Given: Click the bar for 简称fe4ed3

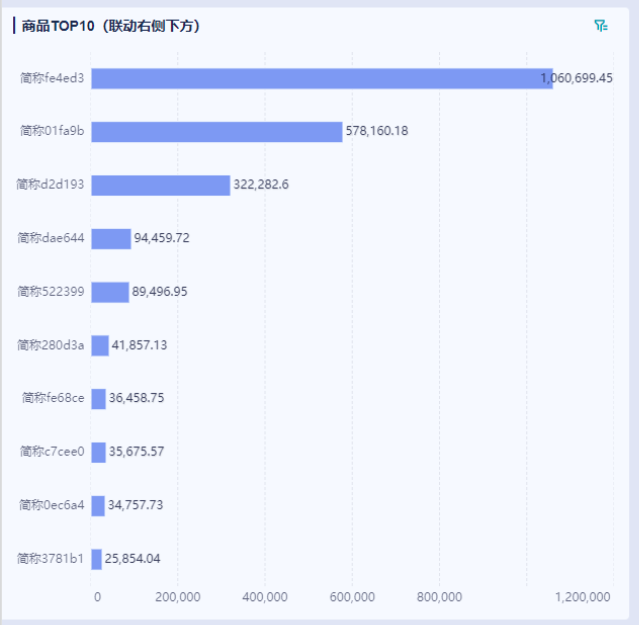Looking at the screenshot, I should coord(321,78).
